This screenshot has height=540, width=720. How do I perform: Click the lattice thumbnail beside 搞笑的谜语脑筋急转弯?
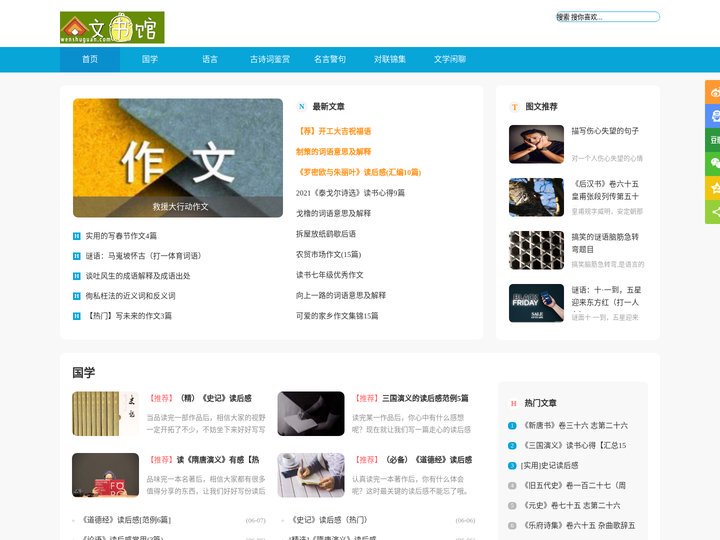(536, 250)
